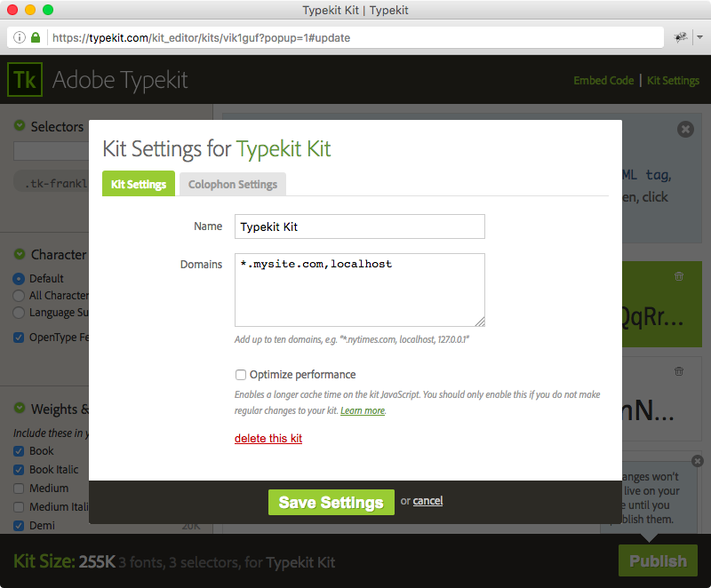
Task: Enable the Medium weight checkbox
Action: [19, 489]
